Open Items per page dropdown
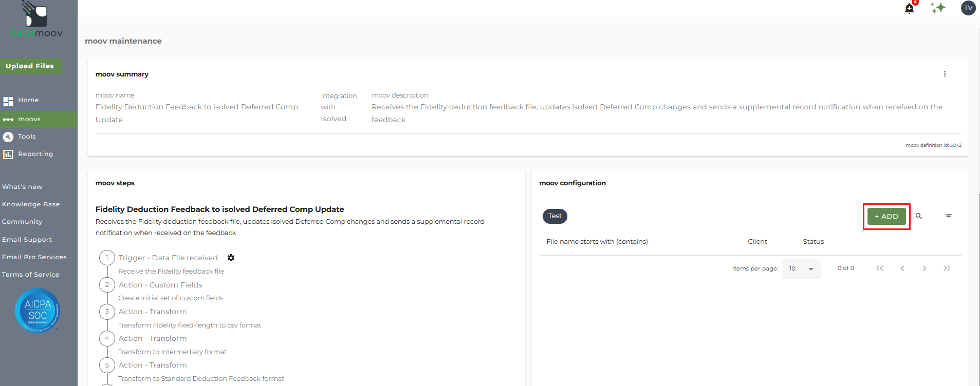This screenshot has width=980, height=386. pyautogui.click(x=801, y=268)
